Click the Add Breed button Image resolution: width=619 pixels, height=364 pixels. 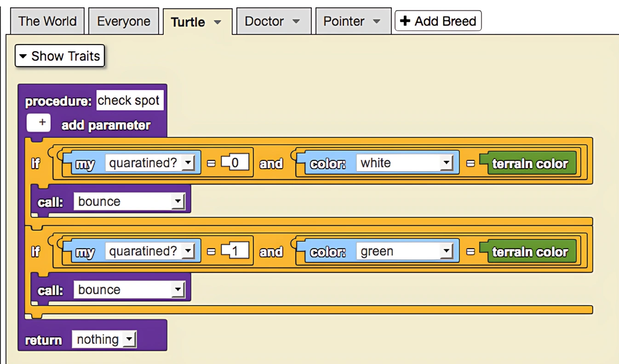(437, 21)
